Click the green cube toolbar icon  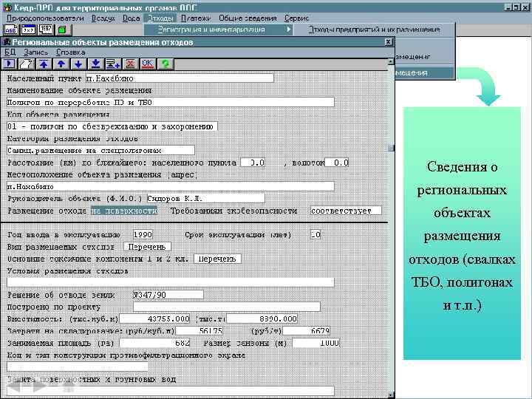(62, 30)
